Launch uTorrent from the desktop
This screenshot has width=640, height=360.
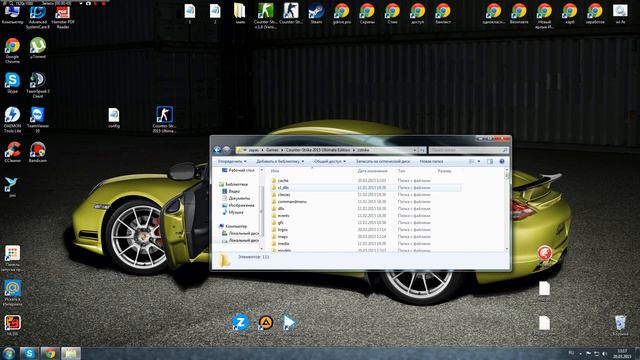pos(38,48)
